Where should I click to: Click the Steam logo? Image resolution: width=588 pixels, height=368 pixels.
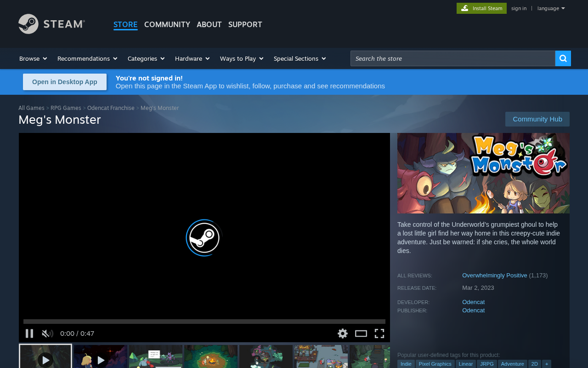click(51, 24)
